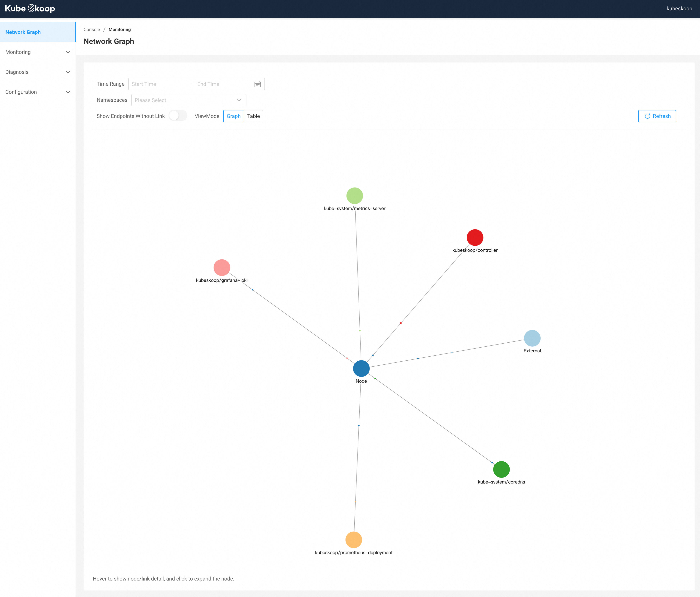Expand the Configuration sidebar menu
The width and height of the screenshot is (700, 597).
tap(38, 92)
